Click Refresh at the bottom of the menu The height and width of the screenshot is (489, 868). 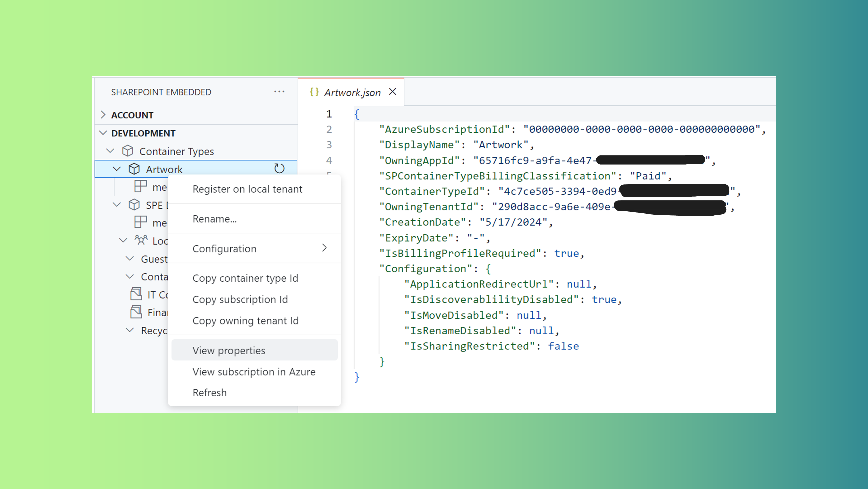210,392
